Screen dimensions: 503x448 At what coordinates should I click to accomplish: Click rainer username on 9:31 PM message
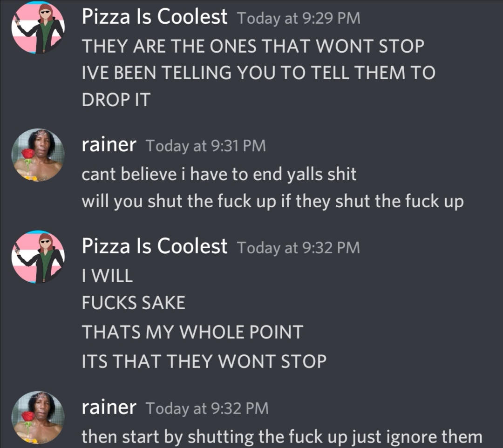click(109, 145)
